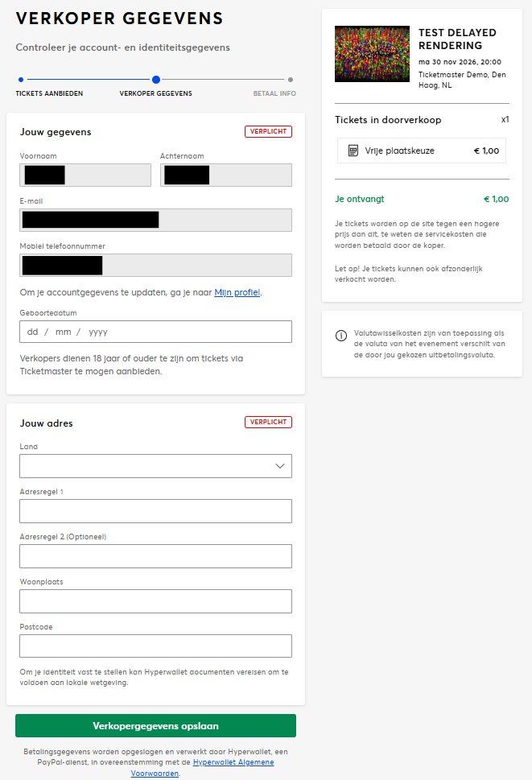Click the ticket icon beside Vrije plaatskeuze
Viewport: 532px width, 780px height.
pyautogui.click(x=353, y=151)
